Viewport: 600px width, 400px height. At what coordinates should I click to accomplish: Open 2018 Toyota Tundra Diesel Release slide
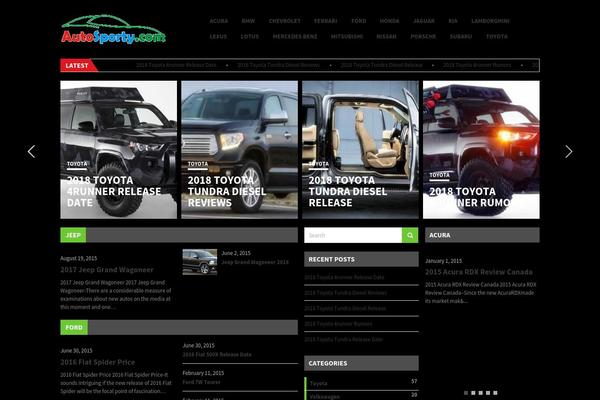coord(360,150)
